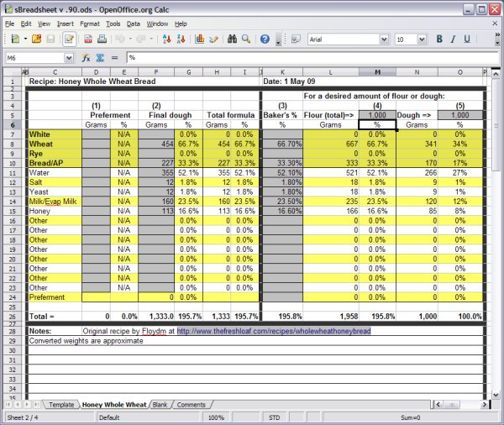Open thefreshloaf.com recipe hyperlink

click(x=274, y=331)
